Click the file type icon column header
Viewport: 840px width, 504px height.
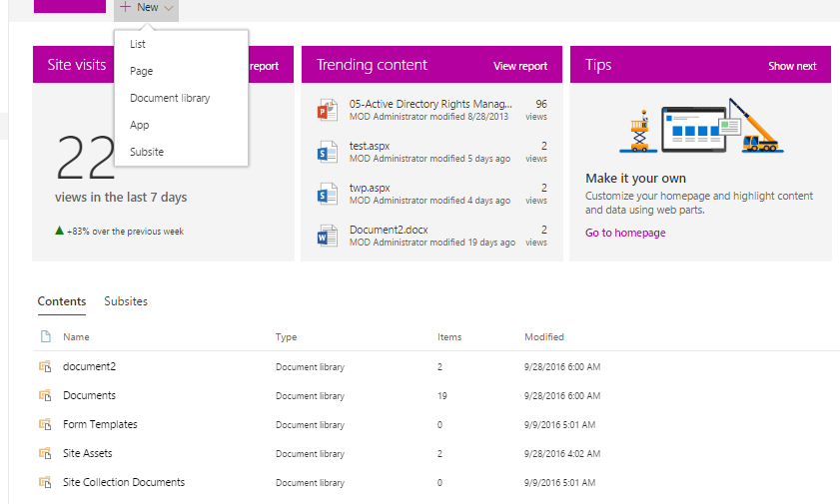coord(45,337)
